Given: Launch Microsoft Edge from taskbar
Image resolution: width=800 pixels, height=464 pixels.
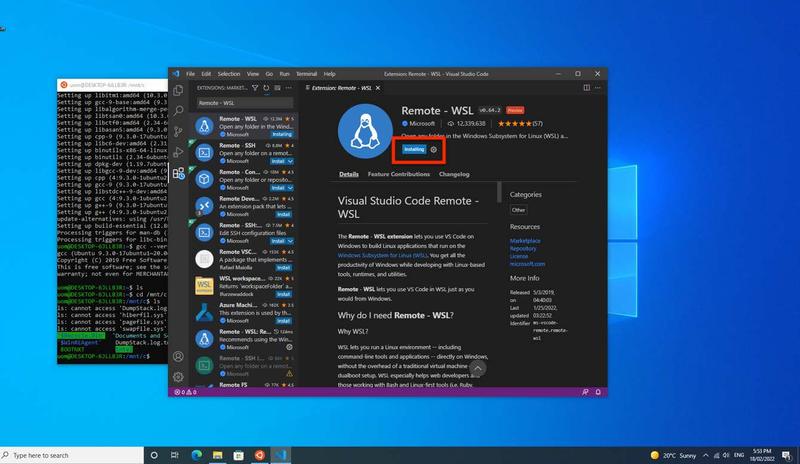Looking at the screenshot, I should point(196,455).
